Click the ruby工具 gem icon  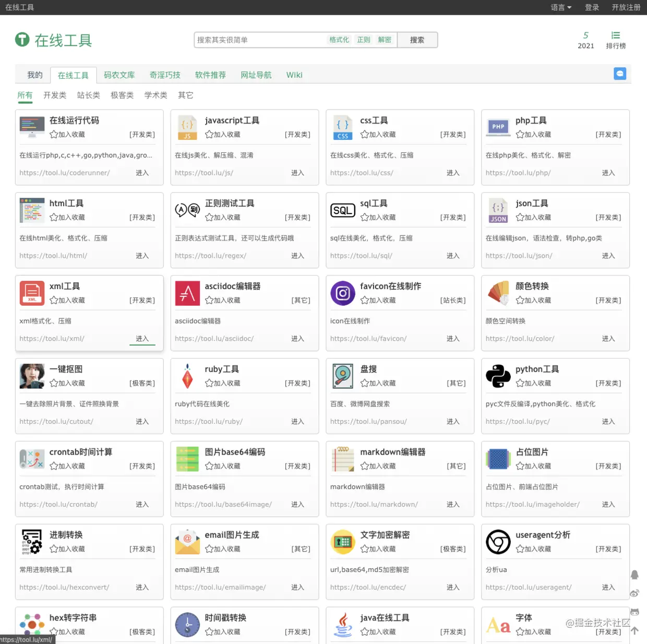tap(187, 376)
